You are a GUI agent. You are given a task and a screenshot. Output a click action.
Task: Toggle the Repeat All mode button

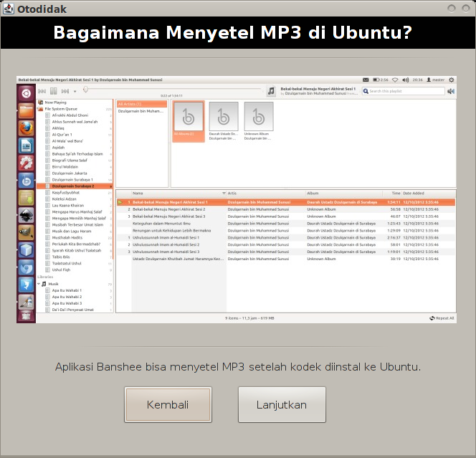point(442,318)
